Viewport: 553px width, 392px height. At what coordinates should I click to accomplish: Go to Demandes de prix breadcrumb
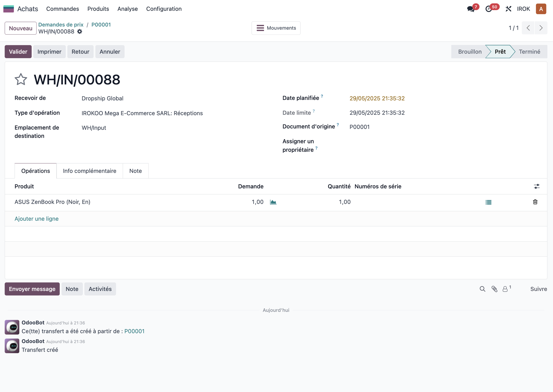click(61, 24)
